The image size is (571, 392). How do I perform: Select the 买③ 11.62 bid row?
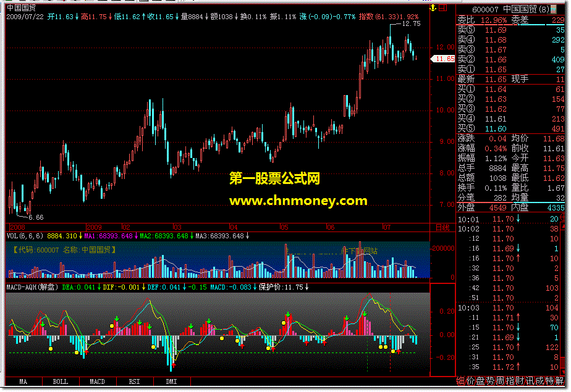pyautogui.click(x=510, y=109)
